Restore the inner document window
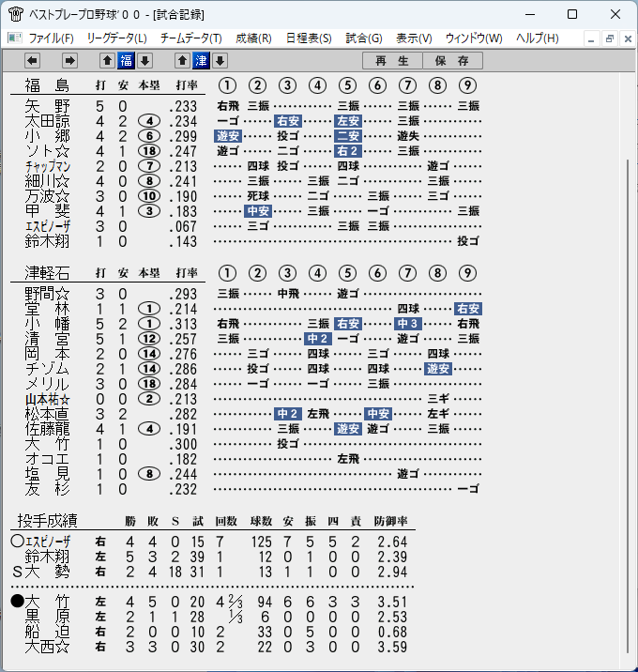Viewport: 638px width, 672px height. tap(609, 39)
